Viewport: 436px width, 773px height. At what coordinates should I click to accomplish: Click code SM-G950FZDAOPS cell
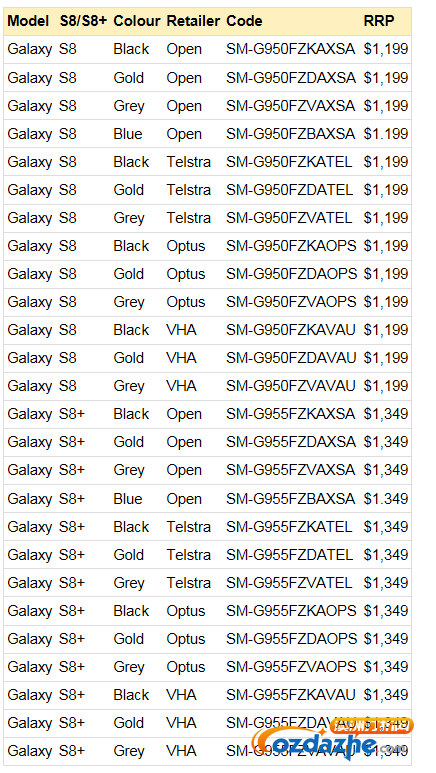tap(291, 274)
